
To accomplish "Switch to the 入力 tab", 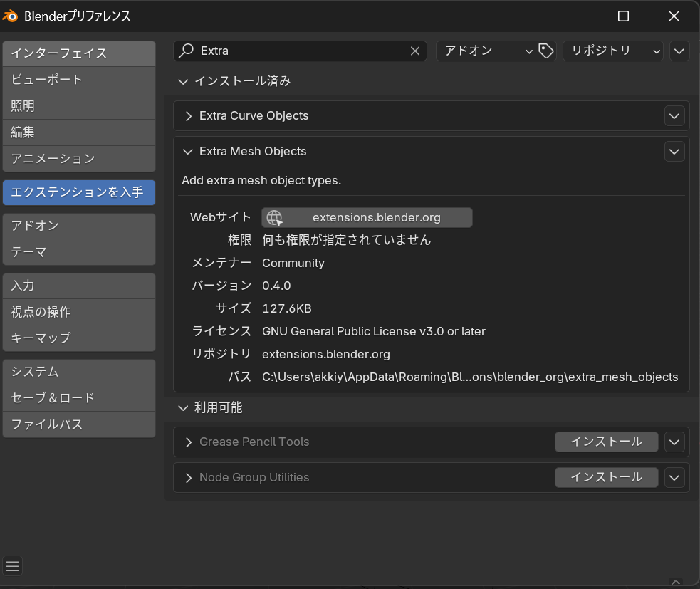I will (x=79, y=286).
